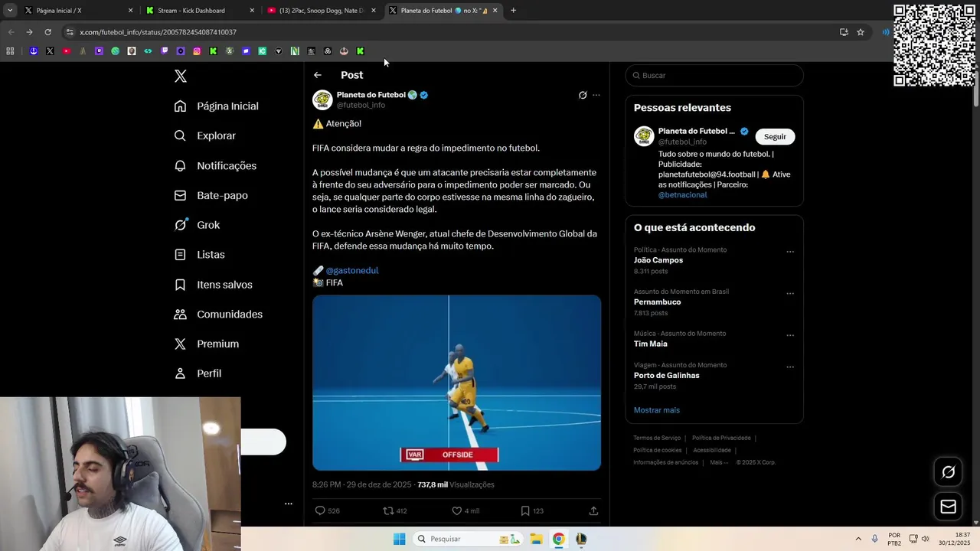Expand the footer Mais options

[718, 462]
